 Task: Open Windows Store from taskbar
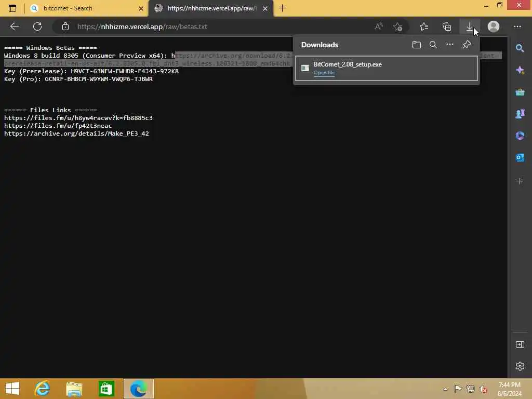point(106,389)
